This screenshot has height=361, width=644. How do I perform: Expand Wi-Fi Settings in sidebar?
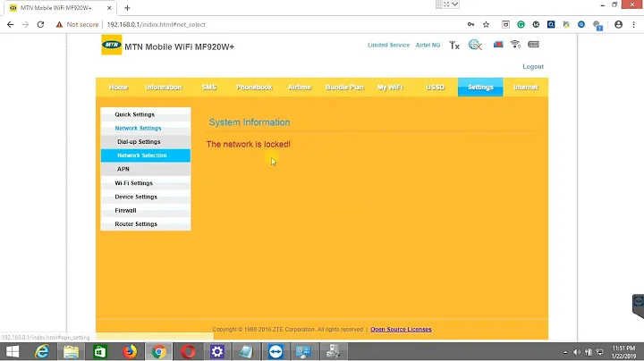146,183
